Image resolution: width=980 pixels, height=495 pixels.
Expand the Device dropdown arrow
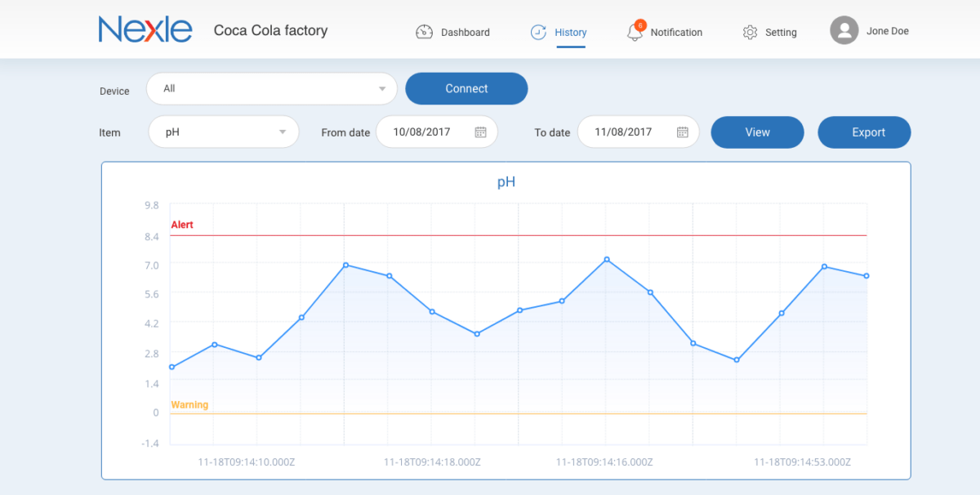(382, 89)
